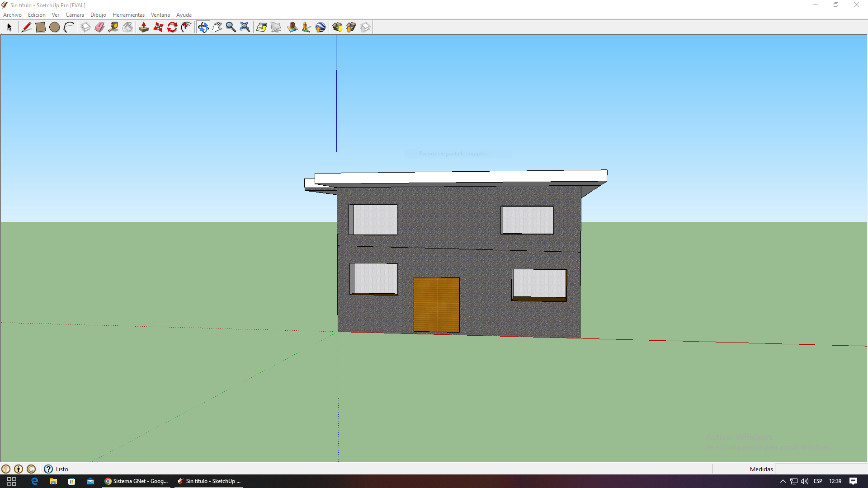This screenshot has width=868, height=488.
Task: Switch to Sistema GNet Chrome taskbar window
Action: (x=137, y=481)
